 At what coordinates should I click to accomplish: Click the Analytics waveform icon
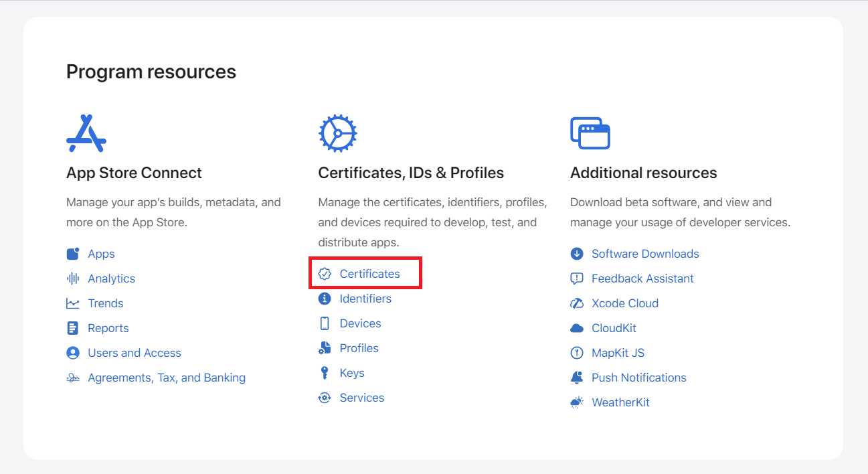73,279
